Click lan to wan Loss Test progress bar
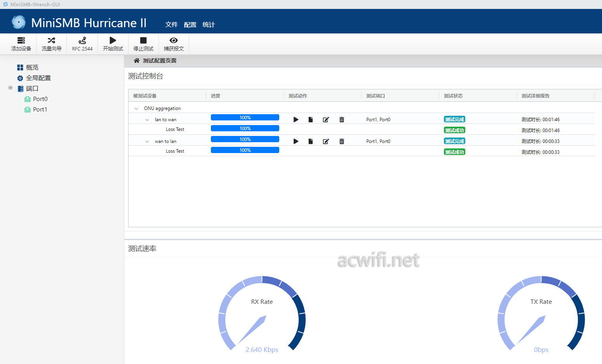The width and height of the screenshot is (602, 364). coord(245,128)
